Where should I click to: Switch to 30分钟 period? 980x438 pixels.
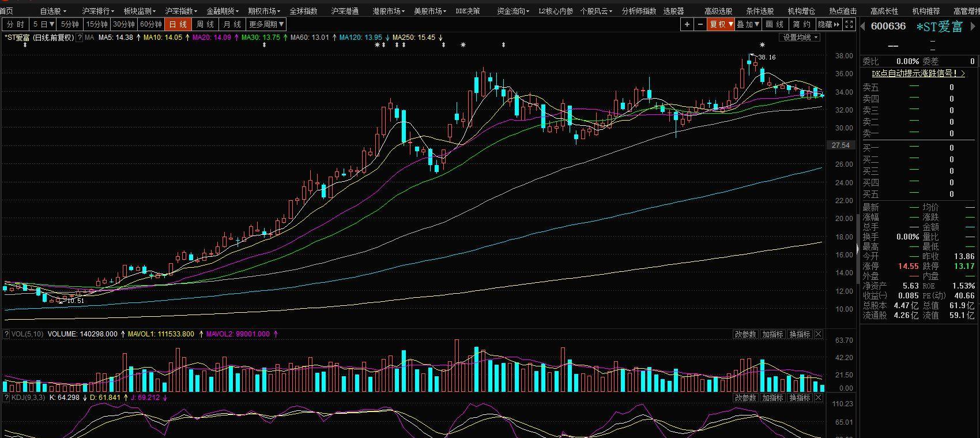pyautogui.click(x=124, y=24)
